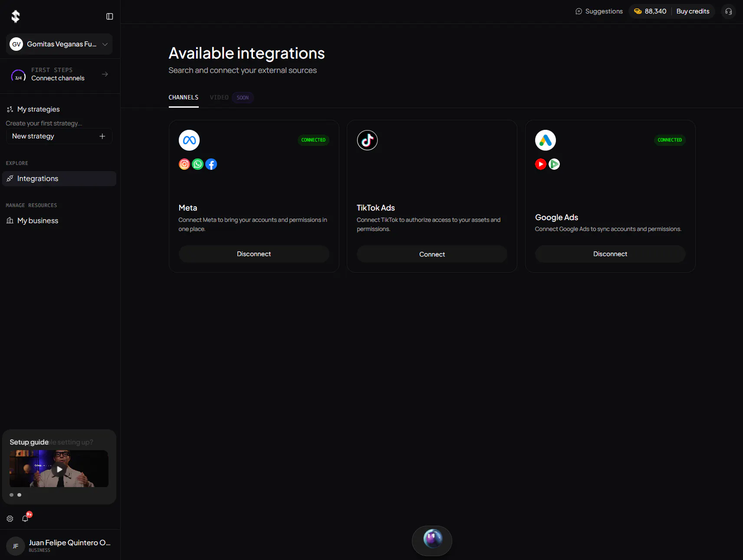Image resolution: width=743 pixels, height=560 pixels.
Task: Click the JF user avatar
Action: (x=16, y=546)
